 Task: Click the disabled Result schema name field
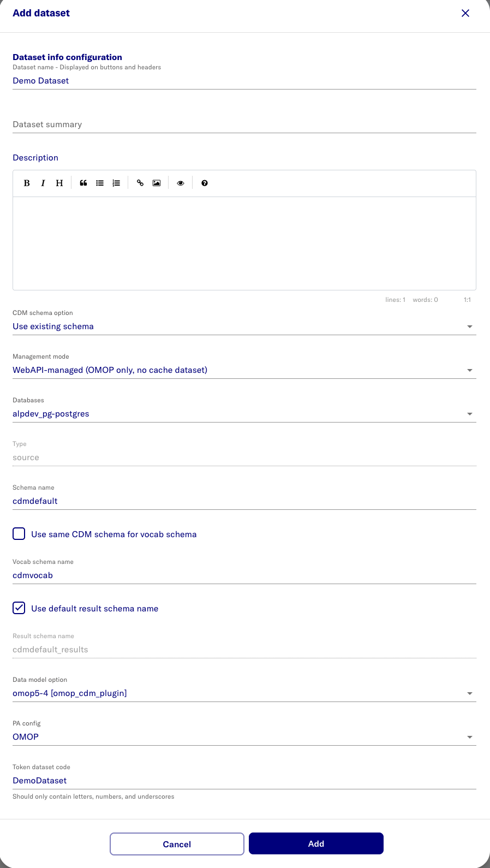244,650
